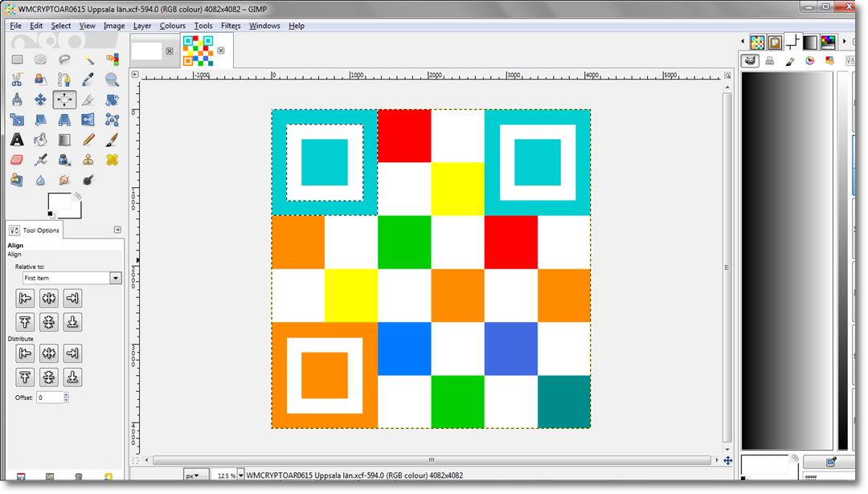Select the Airbrush tool
The width and height of the screenshot is (868, 494).
(x=40, y=160)
